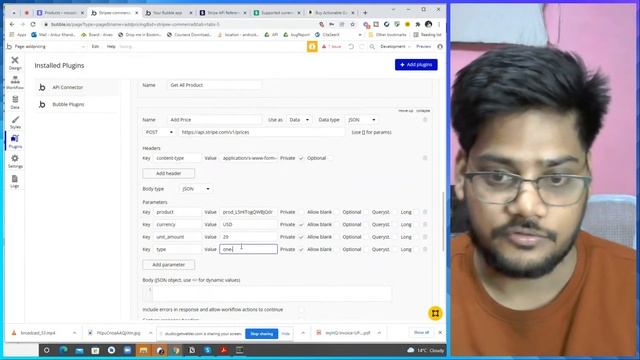Enable Allow blank for product parameter

pyautogui.click(x=336, y=212)
